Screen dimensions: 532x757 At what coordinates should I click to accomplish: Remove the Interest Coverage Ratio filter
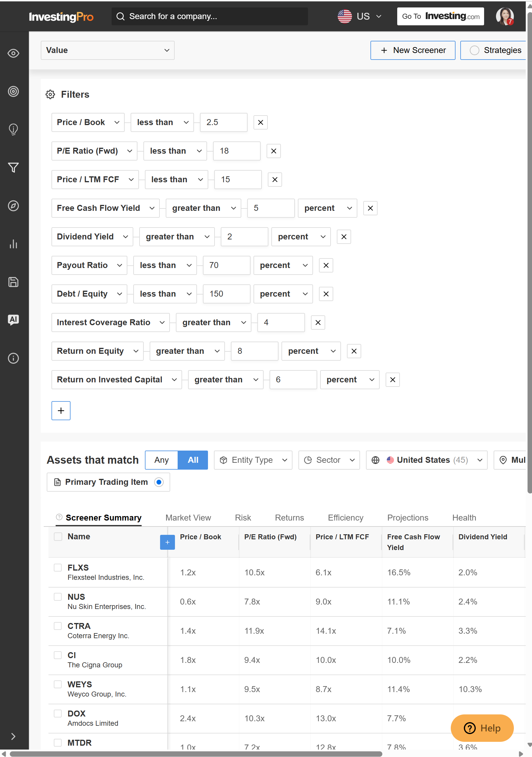318,323
